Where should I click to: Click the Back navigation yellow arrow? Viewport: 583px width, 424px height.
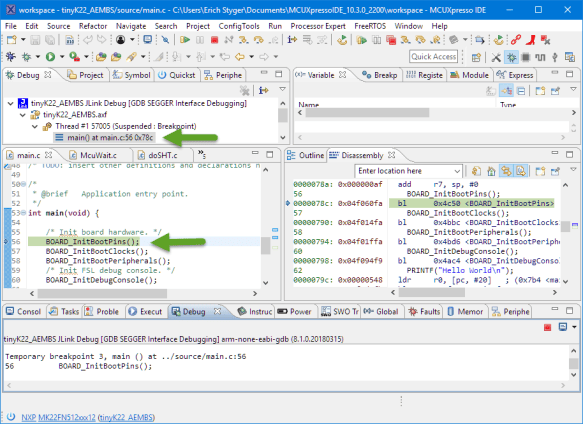click(240, 57)
